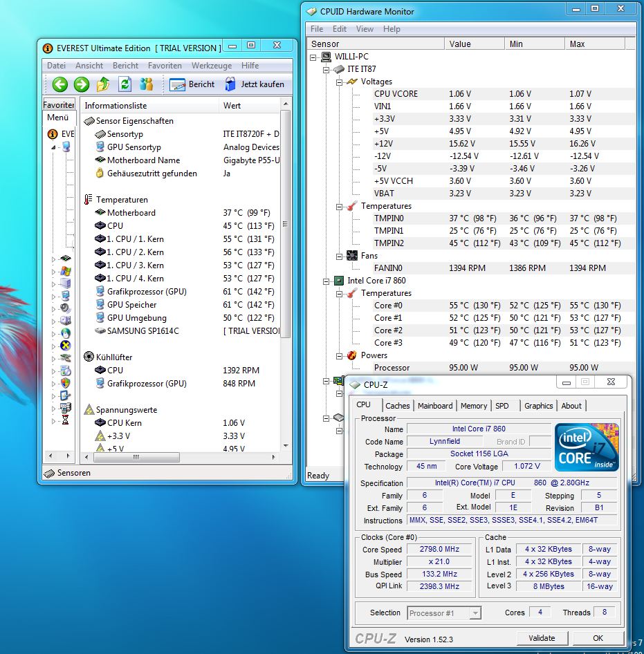Click the Max column header
The width and height of the screenshot is (644, 654).
[x=595, y=44]
